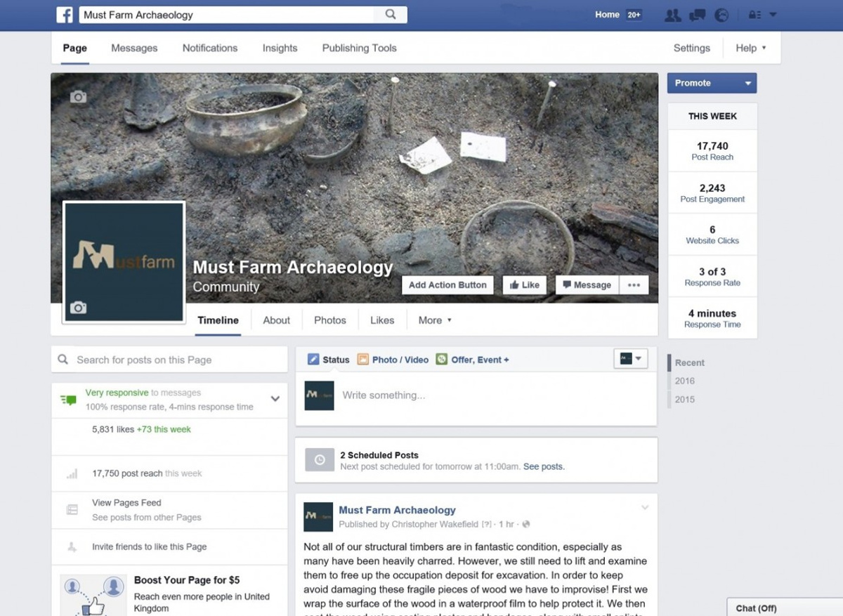Jump to 2016 in timeline
Viewport: 843px width, 616px height.
click(x=685, y=381)
